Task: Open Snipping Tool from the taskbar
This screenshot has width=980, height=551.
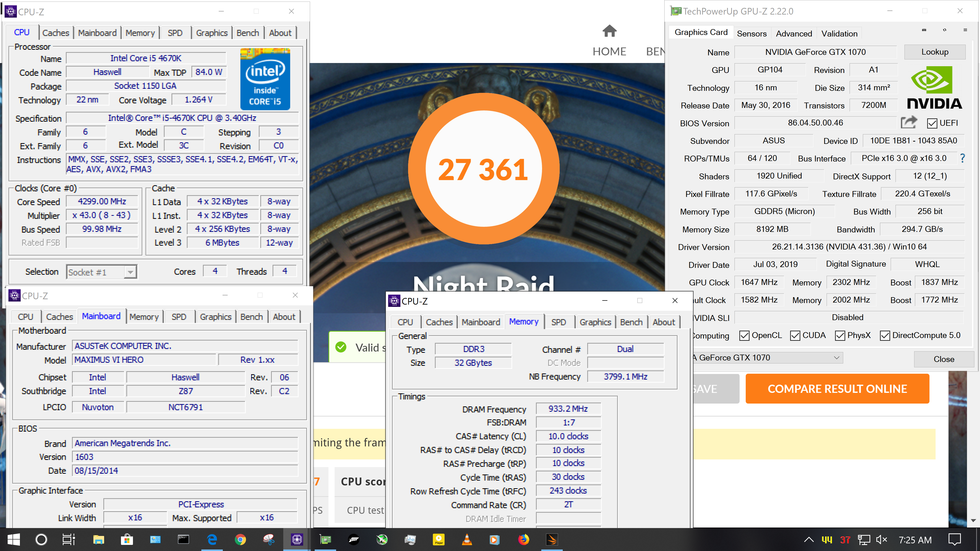Action: coord(268,540)
